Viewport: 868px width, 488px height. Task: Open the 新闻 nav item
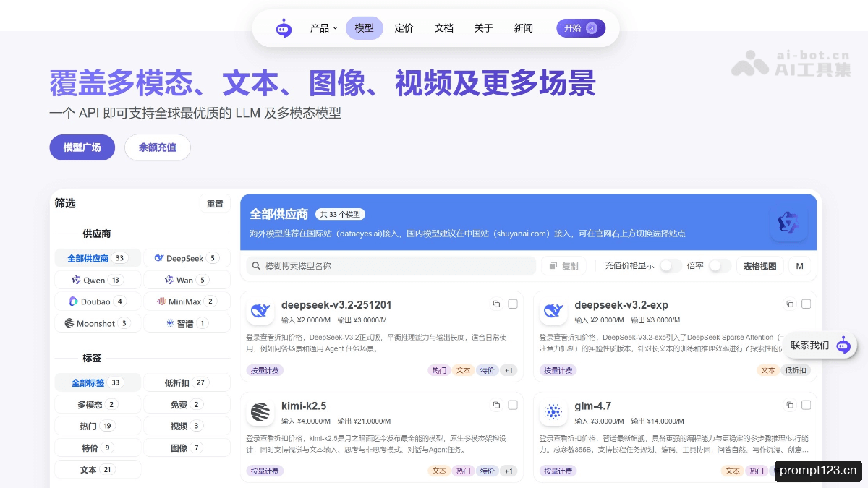(x=524, y=28)
